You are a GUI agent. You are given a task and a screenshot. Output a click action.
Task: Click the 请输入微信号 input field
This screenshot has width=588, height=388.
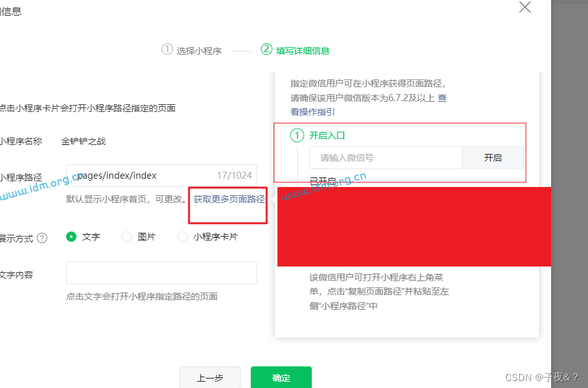point(386,158)
